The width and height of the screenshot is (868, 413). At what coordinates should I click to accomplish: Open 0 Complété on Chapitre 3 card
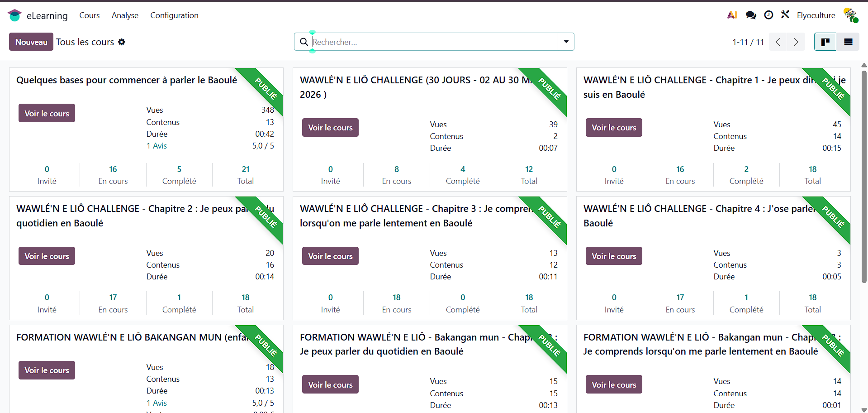pos(463,303)
